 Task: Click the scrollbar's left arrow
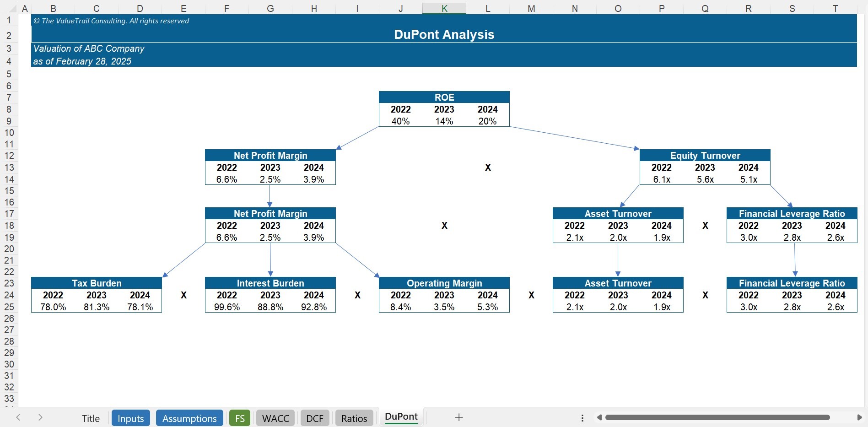(599, 417)
